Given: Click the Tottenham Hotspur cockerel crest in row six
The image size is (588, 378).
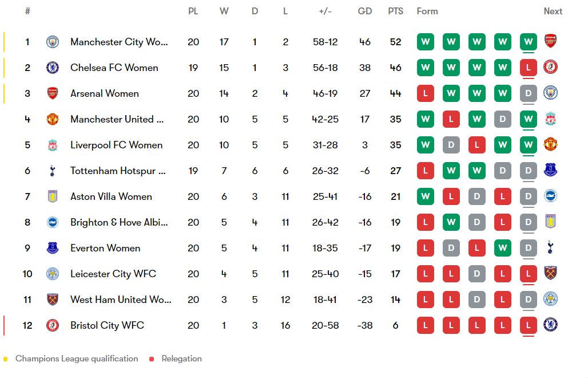Looking at the screenshot, I should [53, 171].
